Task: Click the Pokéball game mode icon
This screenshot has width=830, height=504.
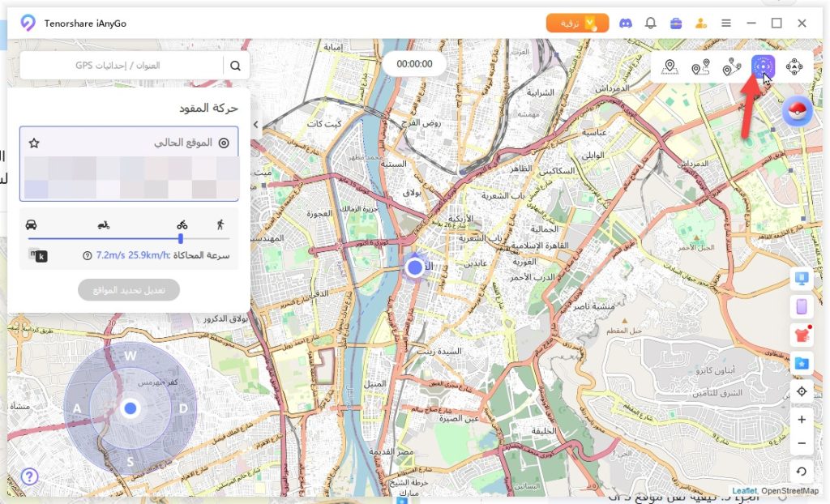Action: click(798, 111)
